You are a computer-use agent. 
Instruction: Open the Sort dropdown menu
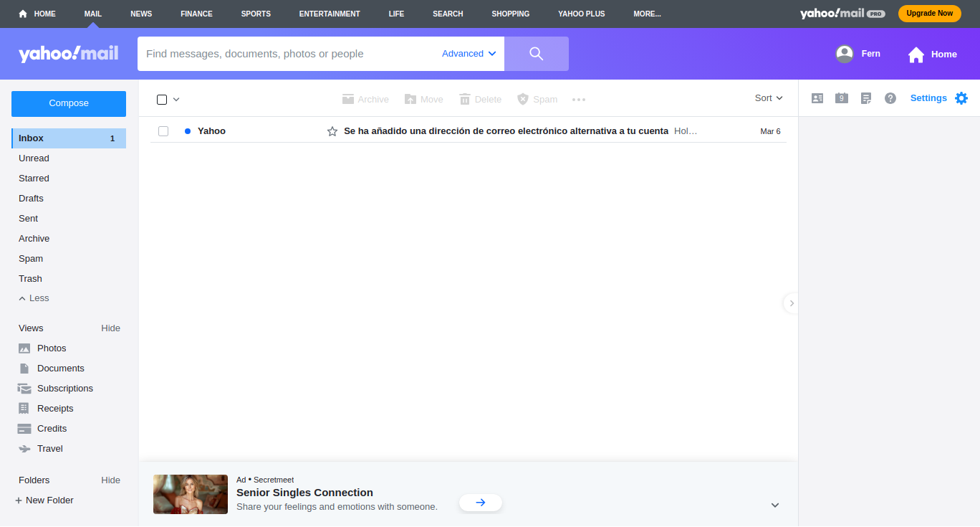pos(769,98)
